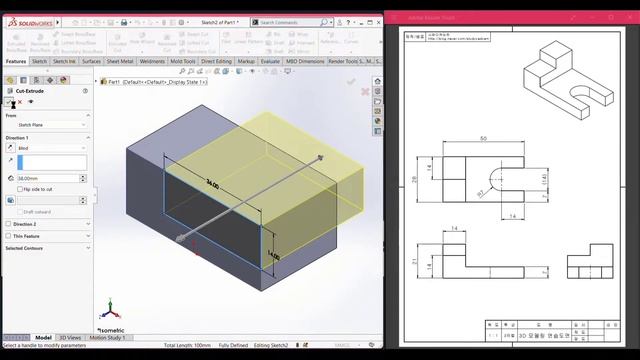Screen dimensions: 640x360
Task: Open the Motion Study 1 bottom tab
Action: (107, 338)
